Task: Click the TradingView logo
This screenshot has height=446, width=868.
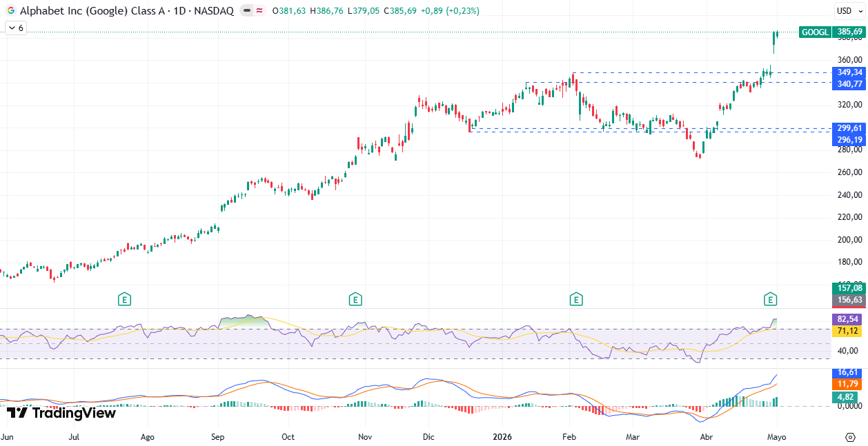Action: [61, 413]
